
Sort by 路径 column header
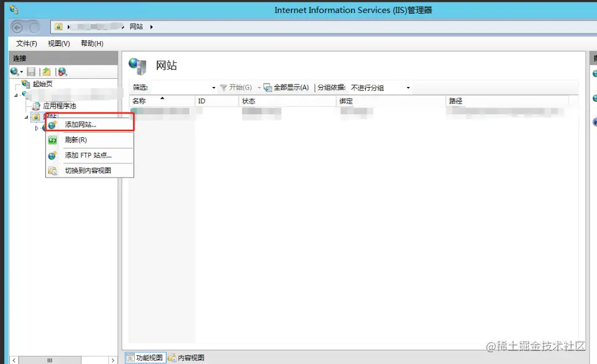(x=508, y=101)
